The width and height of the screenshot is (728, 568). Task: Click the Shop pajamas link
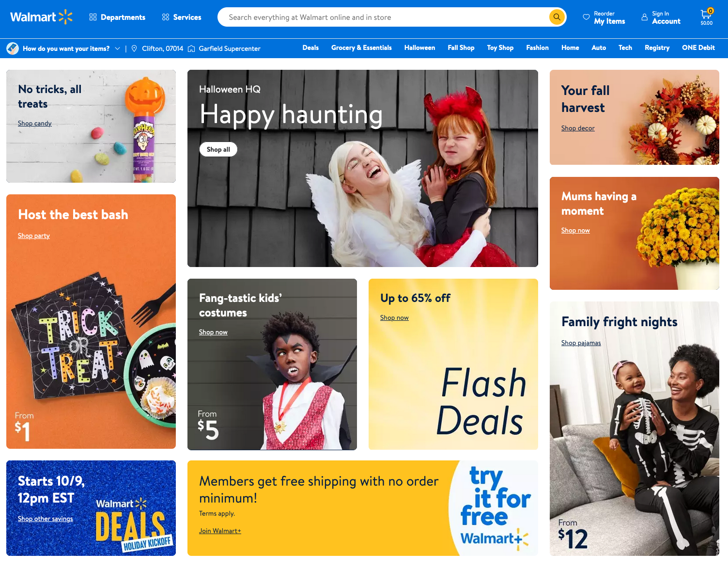click(581, 343)
